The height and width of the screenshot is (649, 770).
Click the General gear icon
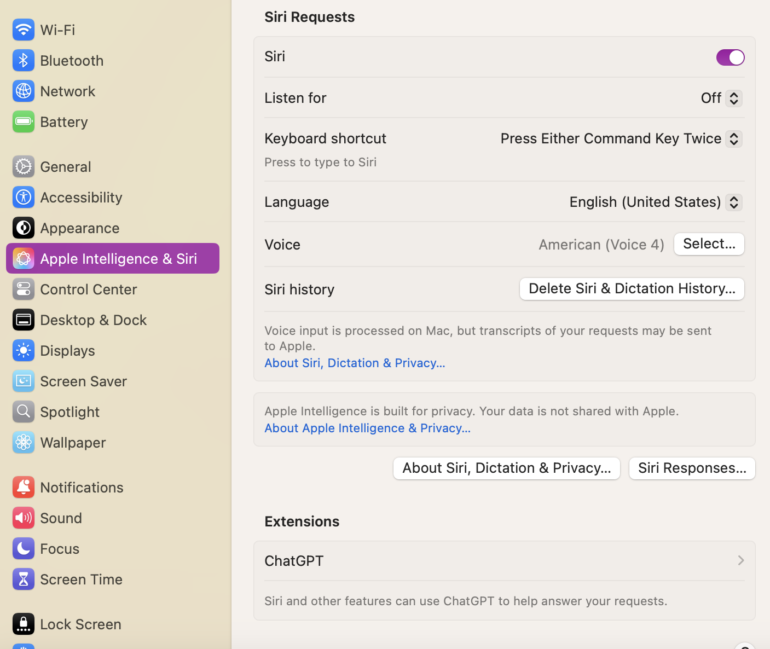(x=23, y=167)
